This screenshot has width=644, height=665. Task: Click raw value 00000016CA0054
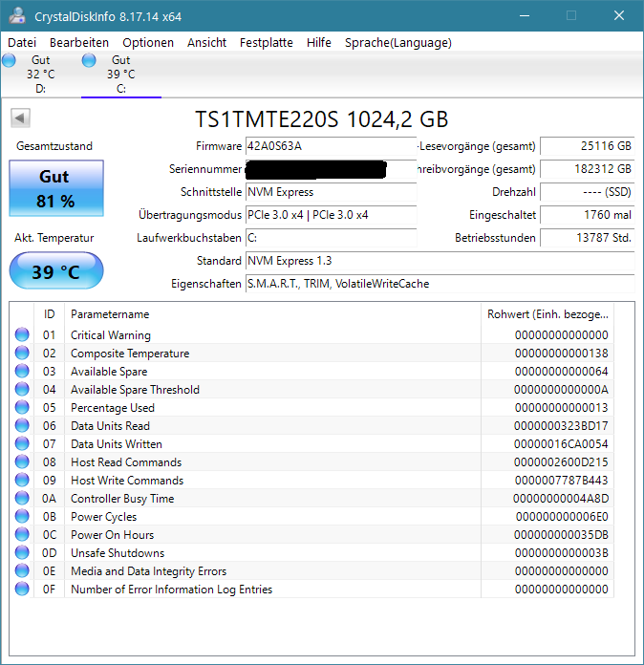tap(561, 444)
